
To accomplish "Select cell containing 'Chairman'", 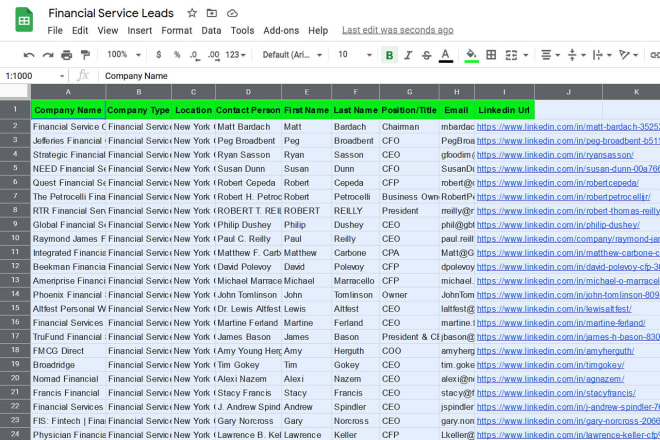I will coord(409,127).
